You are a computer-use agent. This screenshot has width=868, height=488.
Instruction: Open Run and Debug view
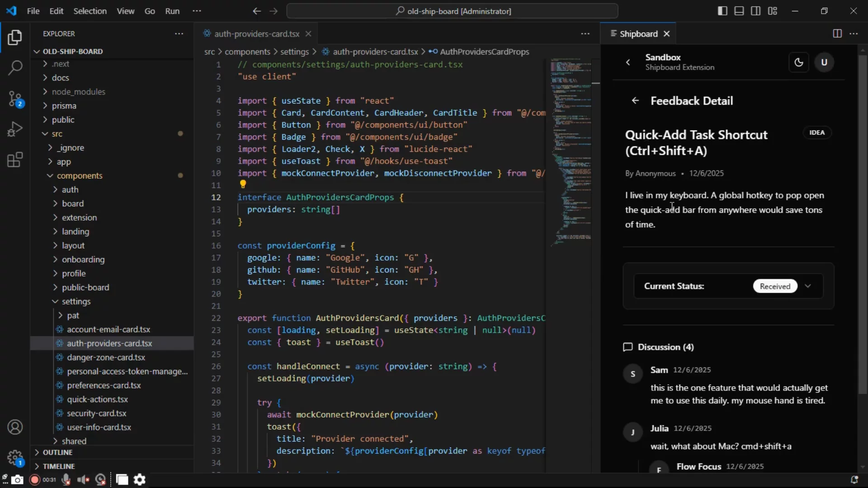click(15, 129)
